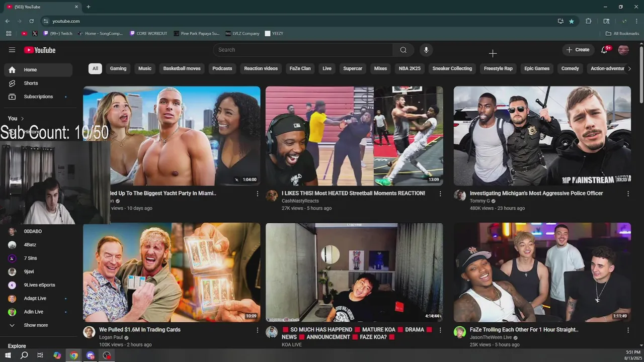644x362 pixels.
Task: Open 7 Sins subscription in sidebar
Action: 38,258
